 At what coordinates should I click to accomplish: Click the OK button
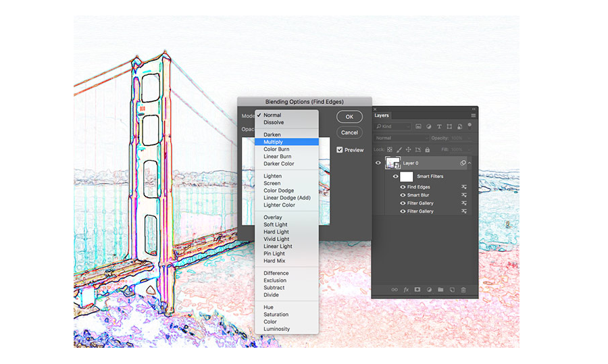point(349,117)
